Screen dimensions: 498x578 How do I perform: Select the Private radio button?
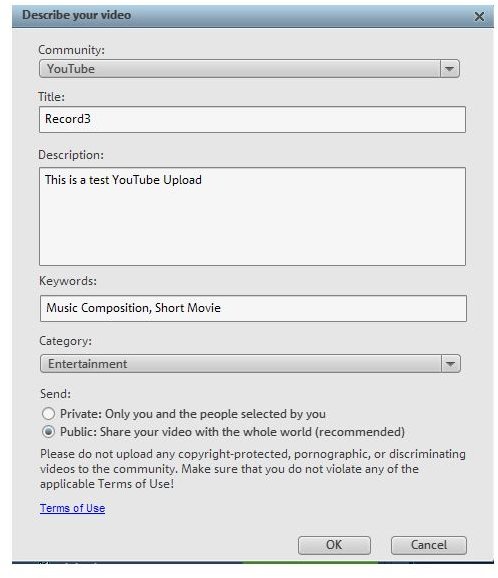48,414
